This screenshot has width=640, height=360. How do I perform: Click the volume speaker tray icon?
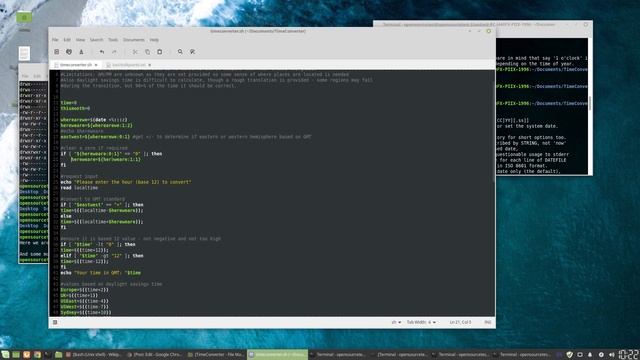pos(611,355)
